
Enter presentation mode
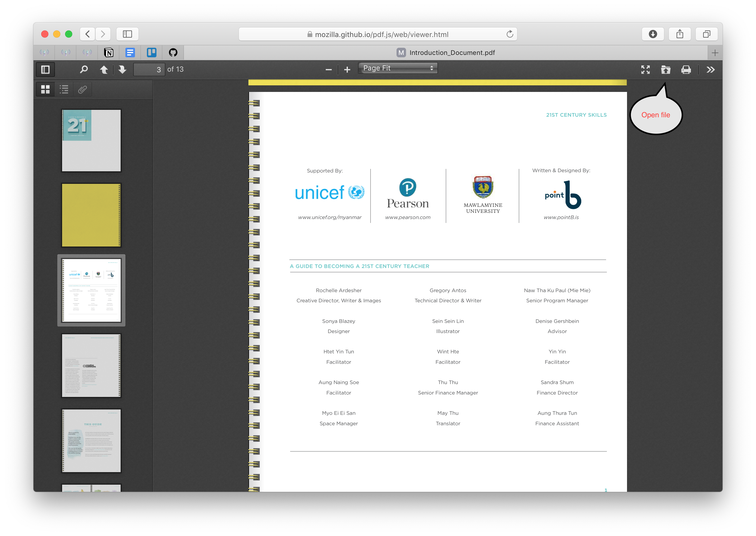646,69
